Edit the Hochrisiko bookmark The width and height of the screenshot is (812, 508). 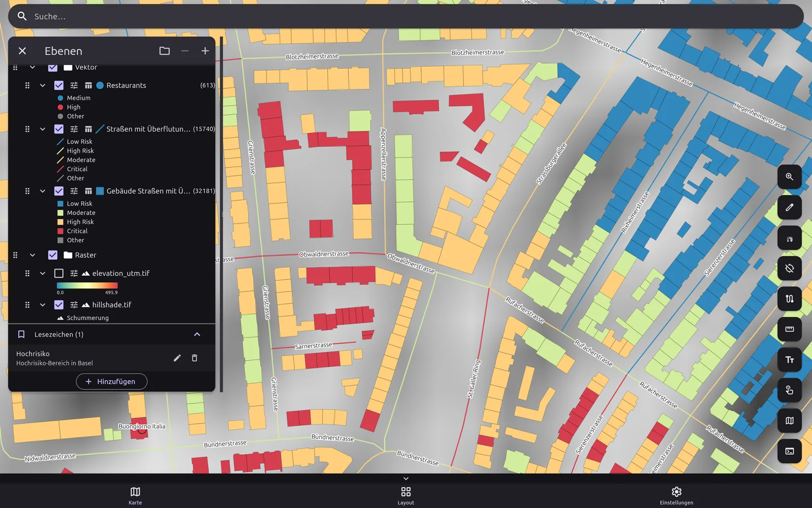(177, 358)
